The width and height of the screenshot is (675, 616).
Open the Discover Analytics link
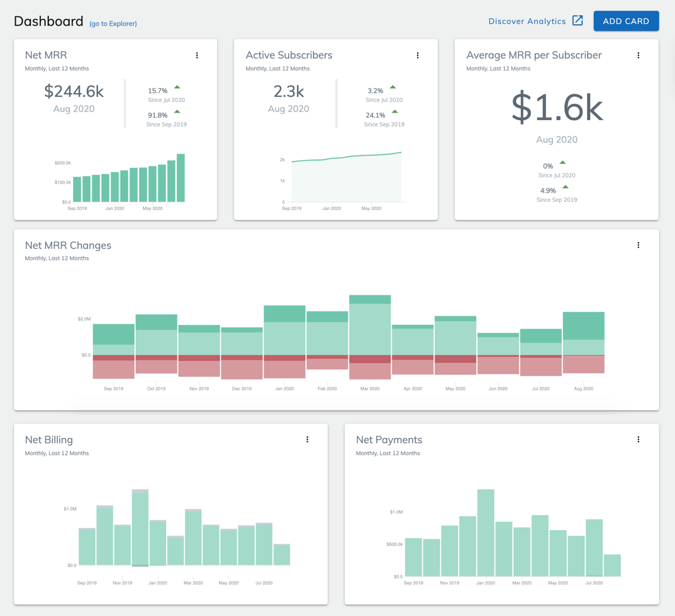(527, 21)
